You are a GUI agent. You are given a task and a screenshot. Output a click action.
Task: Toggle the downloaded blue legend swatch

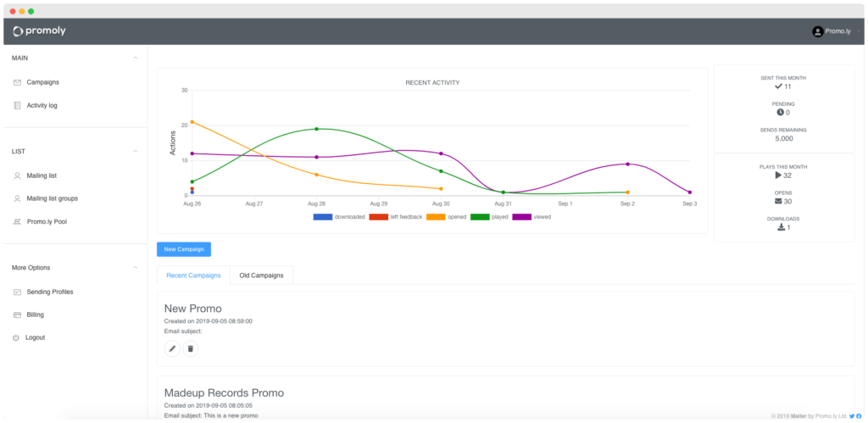(x=323, y=217)
